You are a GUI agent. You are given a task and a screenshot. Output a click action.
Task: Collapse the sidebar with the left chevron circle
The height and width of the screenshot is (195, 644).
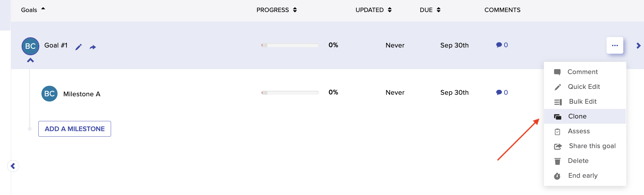[13, 166]
